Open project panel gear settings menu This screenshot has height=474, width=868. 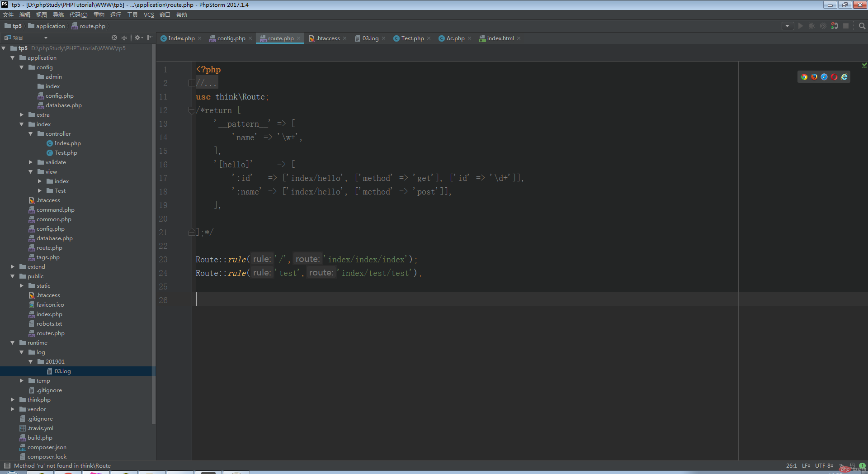138,38
